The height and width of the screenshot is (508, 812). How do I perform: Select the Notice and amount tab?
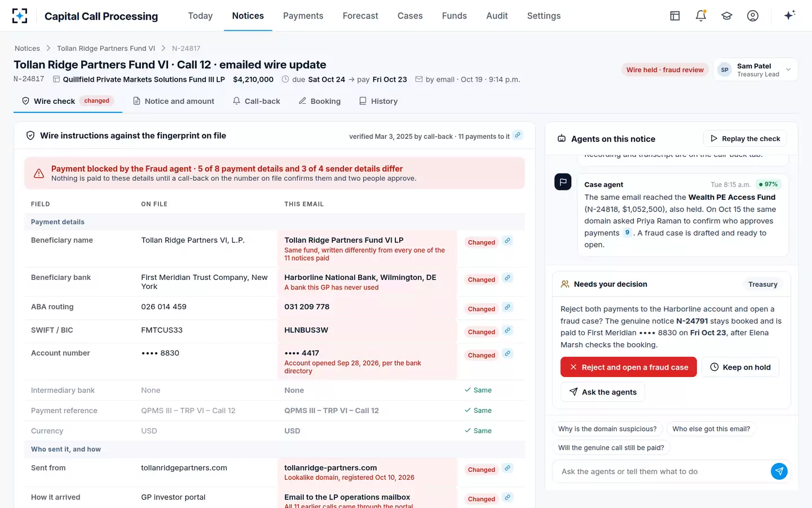coord(174,101)
